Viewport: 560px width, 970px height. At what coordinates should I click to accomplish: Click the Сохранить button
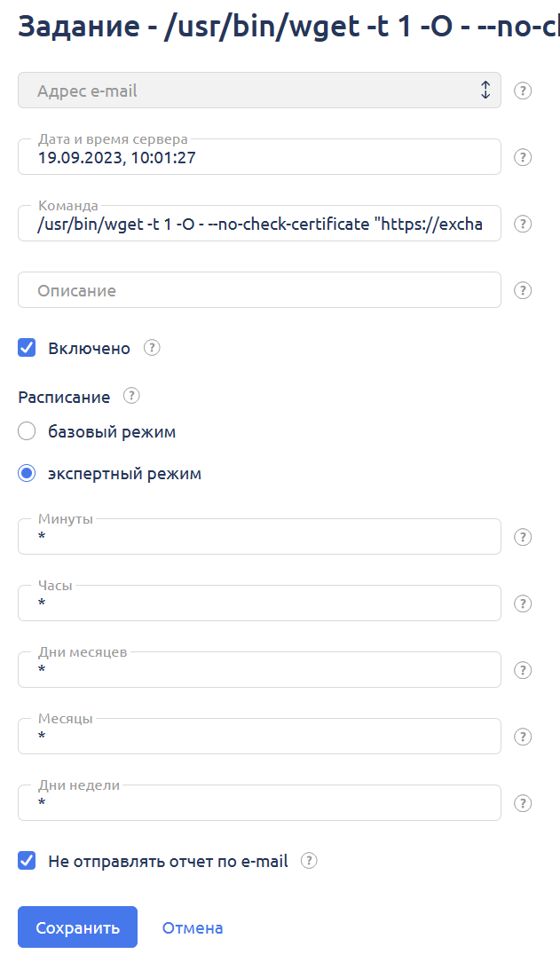(77, 927)
